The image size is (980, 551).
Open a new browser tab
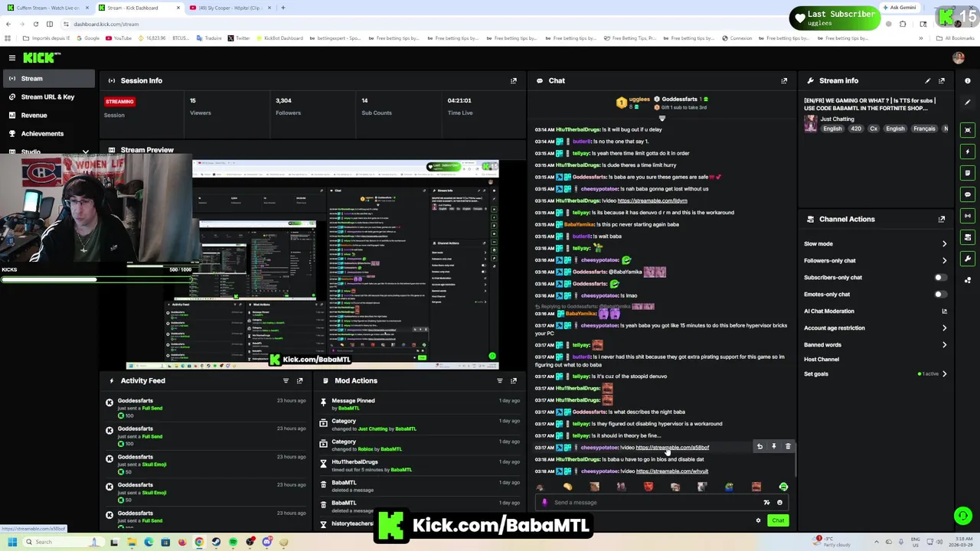(283, 8)
